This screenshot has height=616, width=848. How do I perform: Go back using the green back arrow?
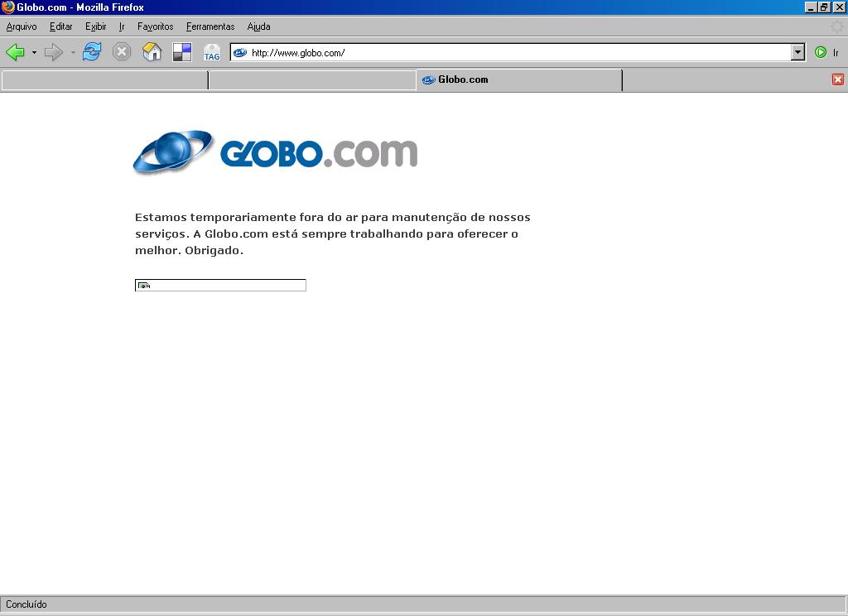tap(15, 52)
